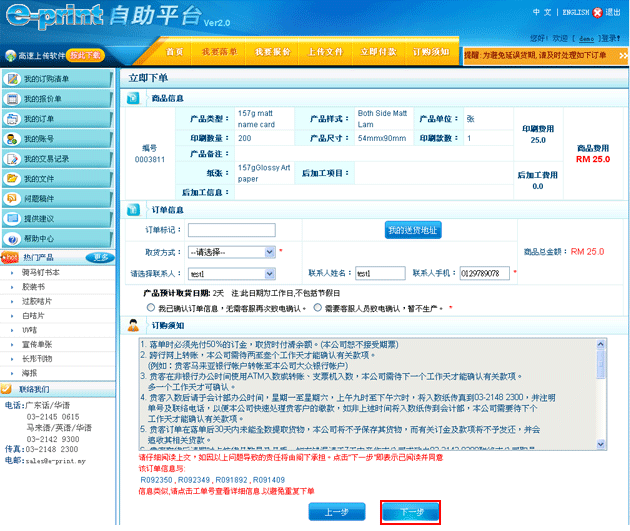Switch language via ENGLISH link
Image resolution: width=630 pixels, height=531 pixels.
[x=575, y=12]
